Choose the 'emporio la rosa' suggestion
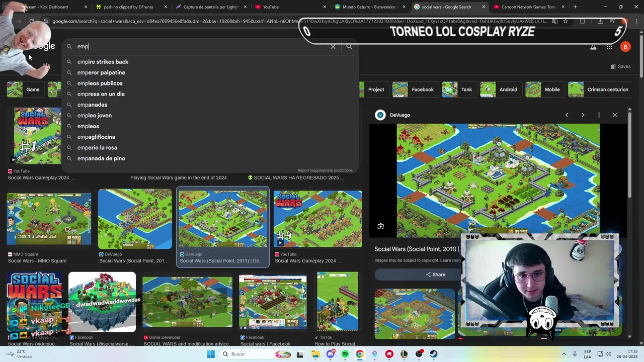644x362 pixels. pos(210,148)
